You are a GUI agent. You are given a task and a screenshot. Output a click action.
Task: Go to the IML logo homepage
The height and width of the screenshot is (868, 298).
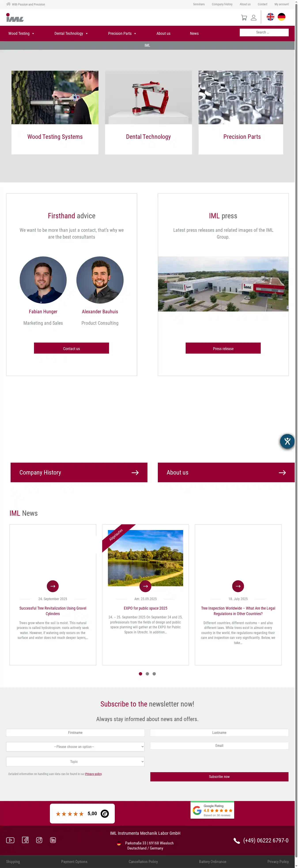pyautogui.click(x=15, y=18)
